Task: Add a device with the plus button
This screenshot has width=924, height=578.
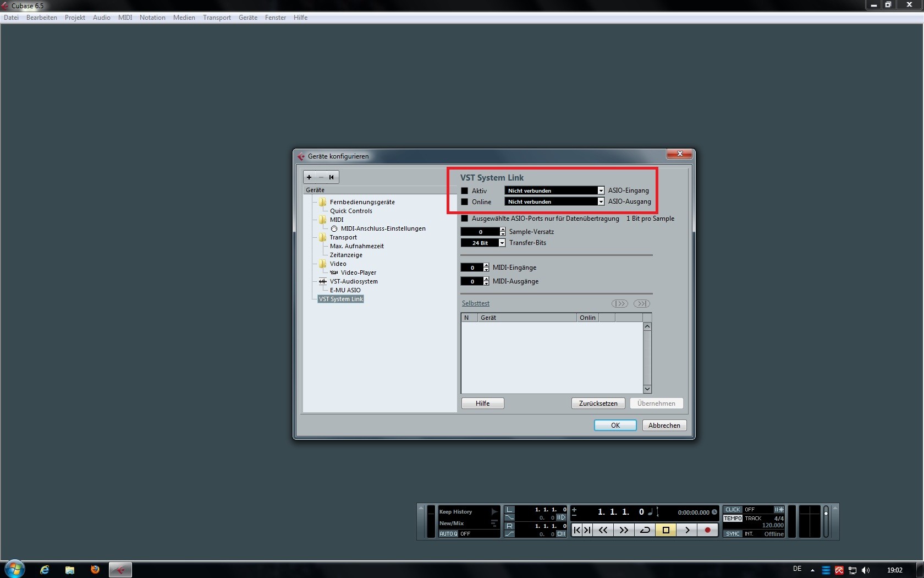Action: click(x=309, y=177)
